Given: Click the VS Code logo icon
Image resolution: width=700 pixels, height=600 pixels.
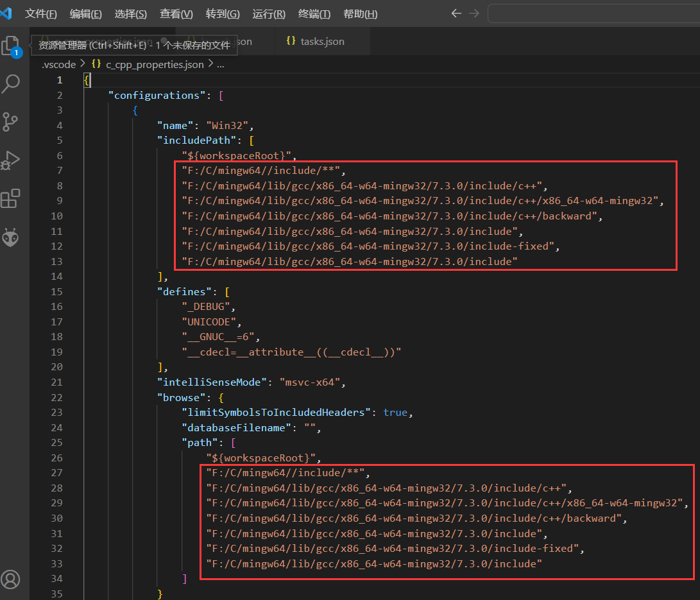Looking at the screenshot, I should 6,13.
